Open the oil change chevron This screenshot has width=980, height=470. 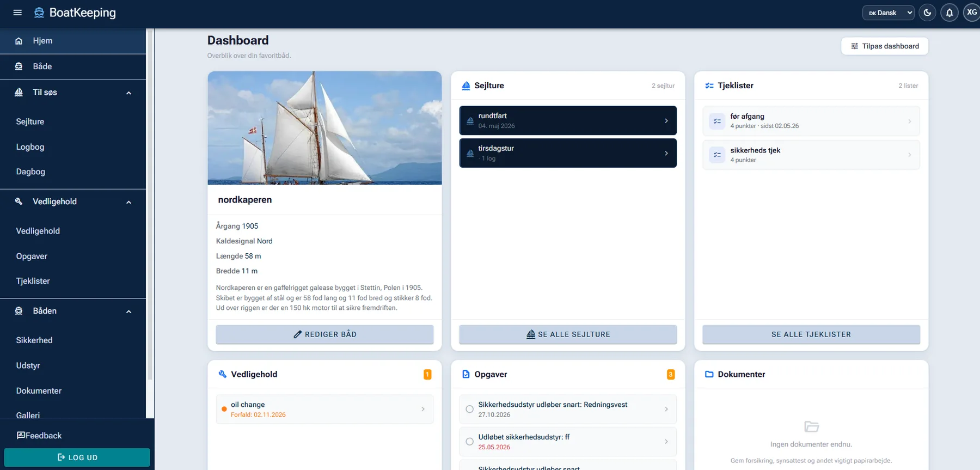pos(423,409)
